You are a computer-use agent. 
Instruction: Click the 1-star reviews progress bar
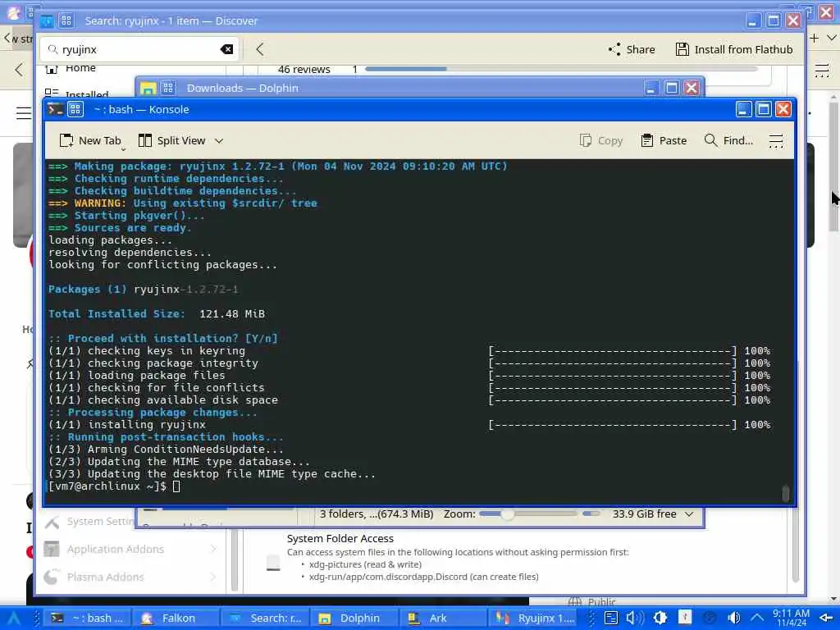561,69
